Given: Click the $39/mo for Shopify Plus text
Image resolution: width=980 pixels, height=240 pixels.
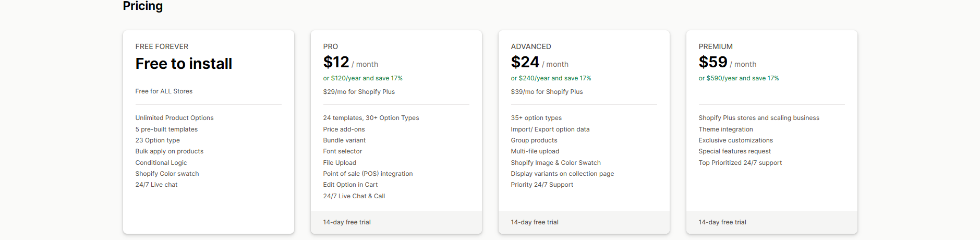Looking at the screenshot, I should tap(547, 92).
